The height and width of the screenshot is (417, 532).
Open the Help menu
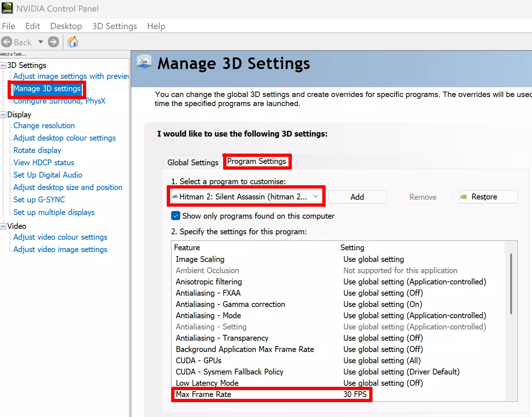[x=156, y=26]
